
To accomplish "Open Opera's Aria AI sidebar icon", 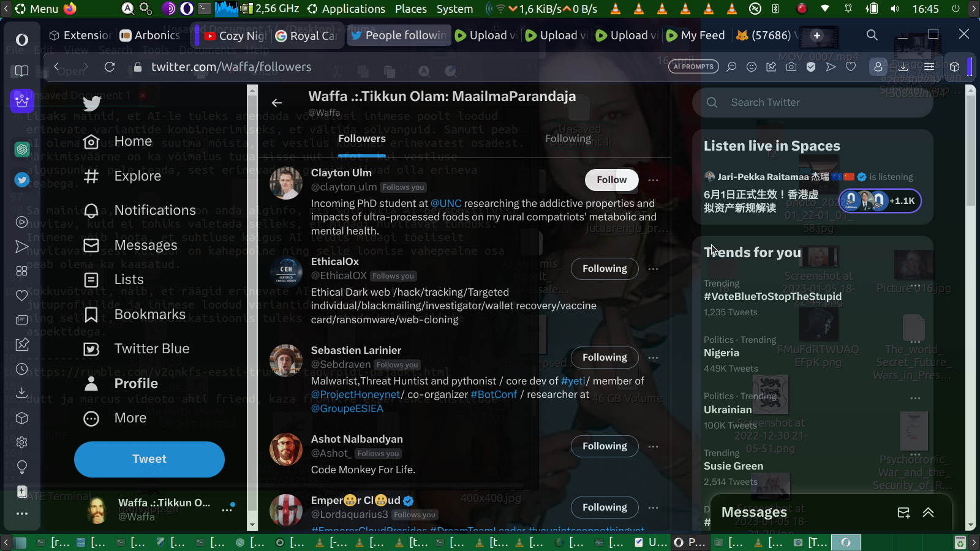I will (22, 100).
